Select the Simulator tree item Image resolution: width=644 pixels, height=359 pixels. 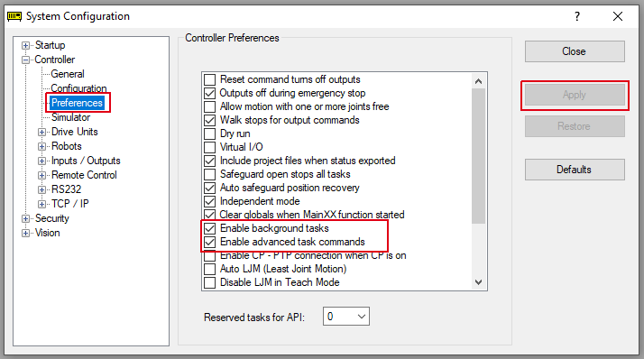(70, 117)
